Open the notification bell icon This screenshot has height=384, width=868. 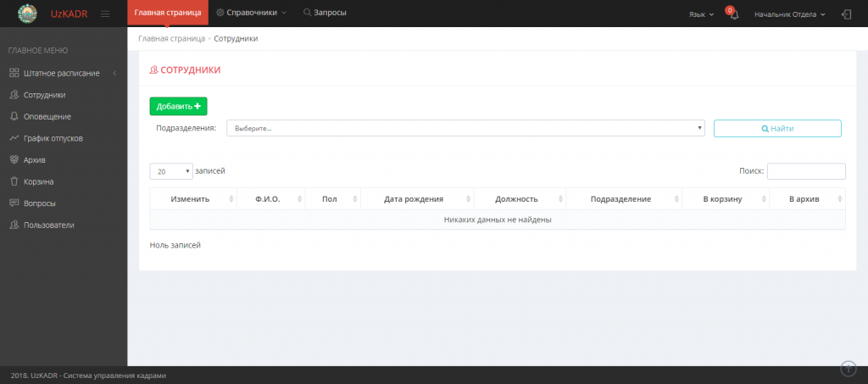(x=734, y=14)
